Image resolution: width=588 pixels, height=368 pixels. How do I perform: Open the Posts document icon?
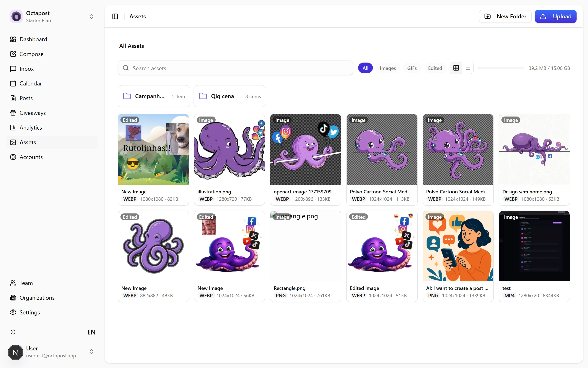point(13,98)
